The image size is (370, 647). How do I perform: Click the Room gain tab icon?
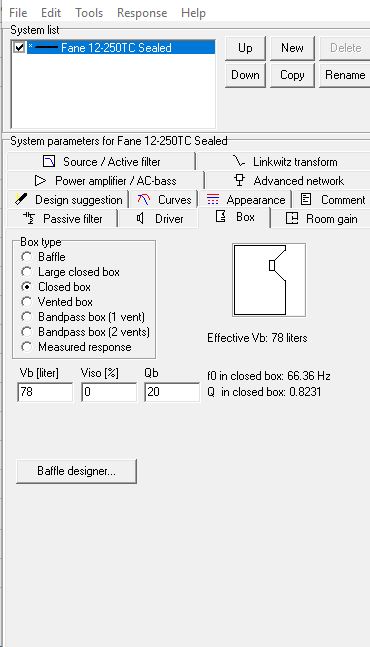(292, 218)
